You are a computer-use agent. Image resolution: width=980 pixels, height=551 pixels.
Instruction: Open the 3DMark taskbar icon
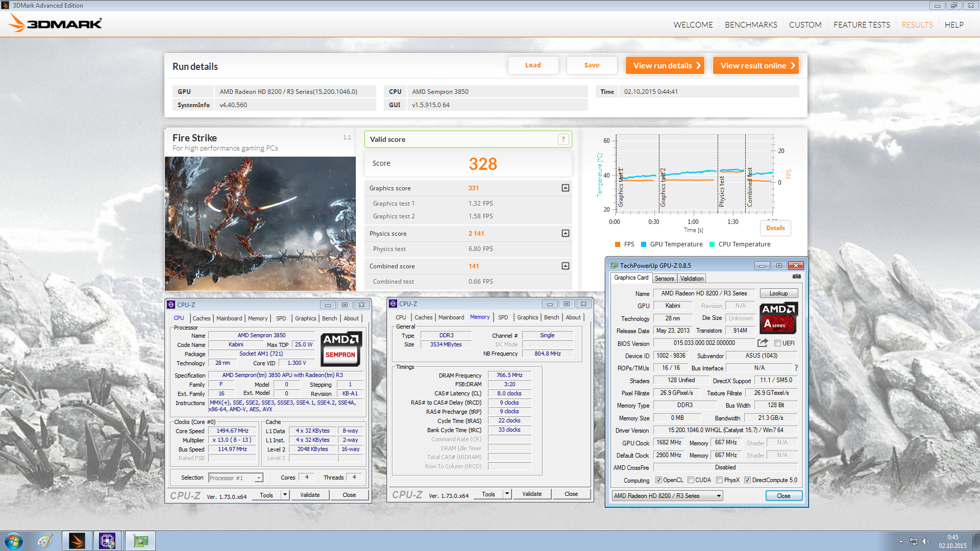click(77, 541)
